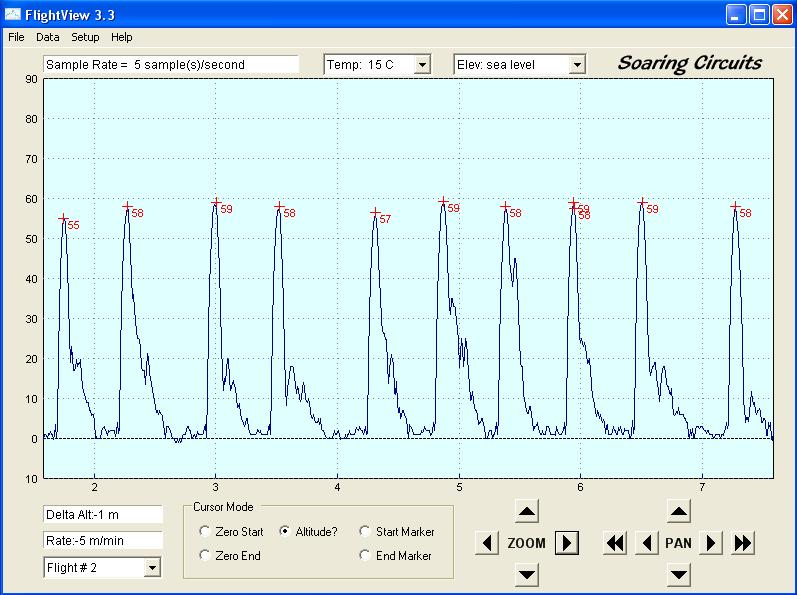Click the Cursor Mode group label
797x595 pixels.
pyautogui.click(x=223, y=507)
